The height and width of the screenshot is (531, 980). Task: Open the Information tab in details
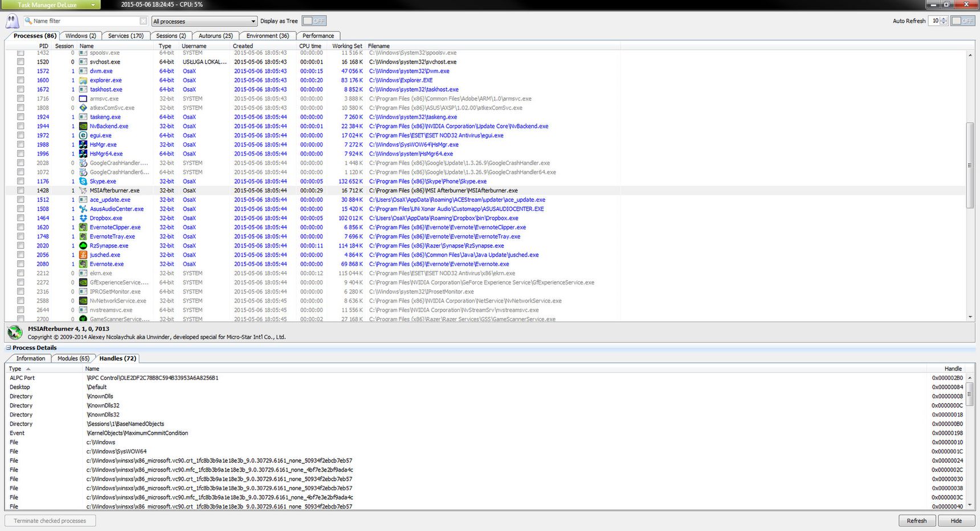30,358
